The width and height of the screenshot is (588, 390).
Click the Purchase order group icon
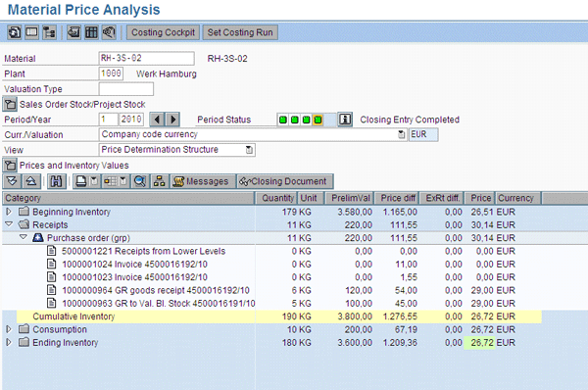tap(38, 237)
